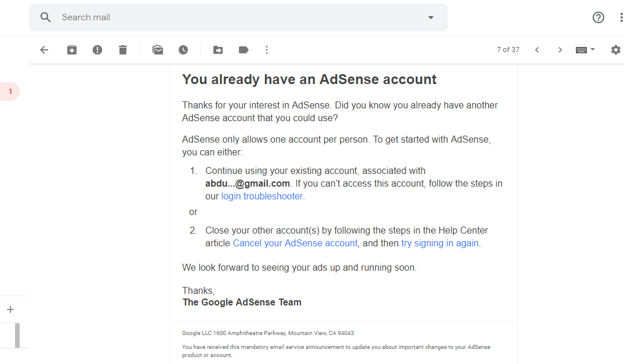Go back to the inbox list
Image resolution: width=624 pixels, height=364 pixels.
(x=44, y=50)
